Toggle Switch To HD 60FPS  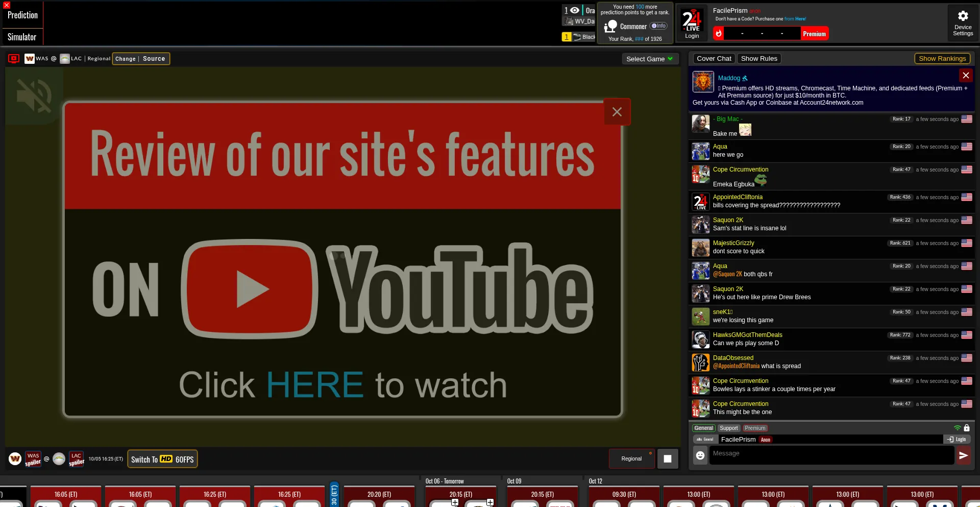point(162,459)
